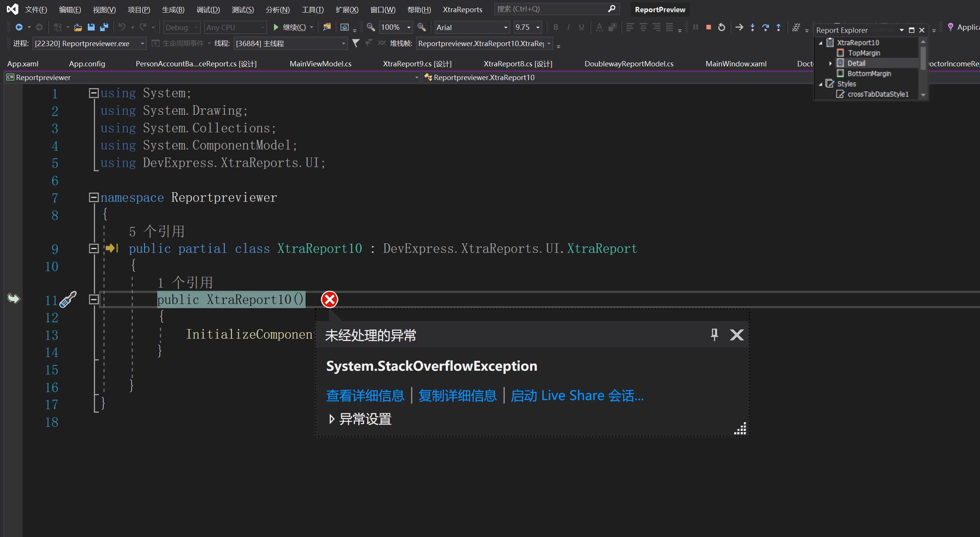Click the crossed-out debug toolbar icon
Screen dimensions: 980x537
pyautogui.click(x=796, y=27)
